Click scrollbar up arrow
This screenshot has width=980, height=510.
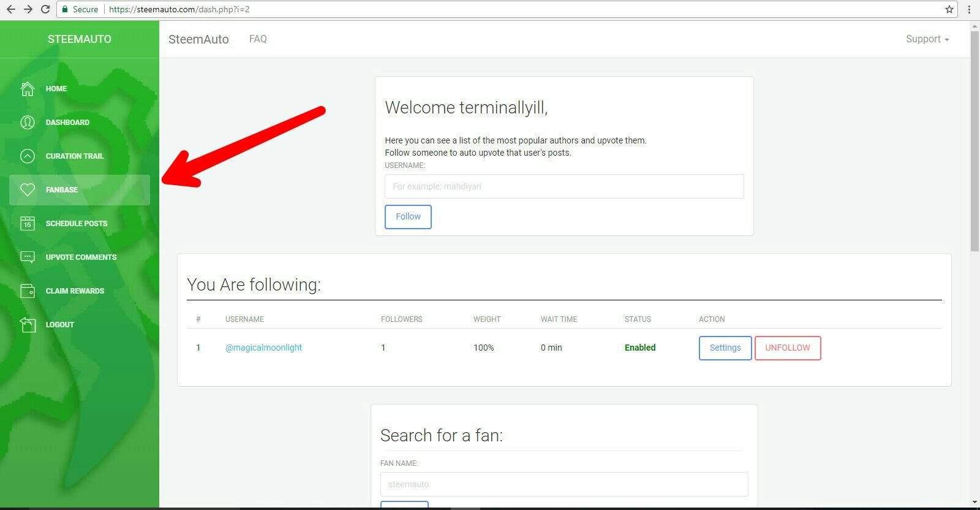pos(974,26)
